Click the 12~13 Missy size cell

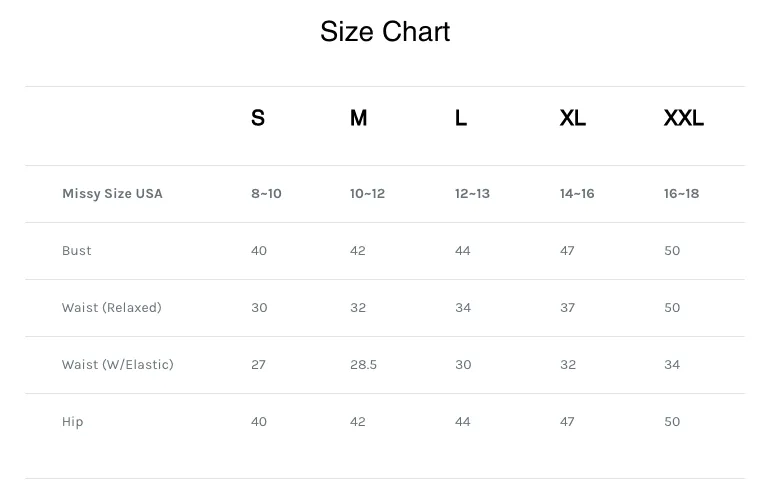point(472,193)
